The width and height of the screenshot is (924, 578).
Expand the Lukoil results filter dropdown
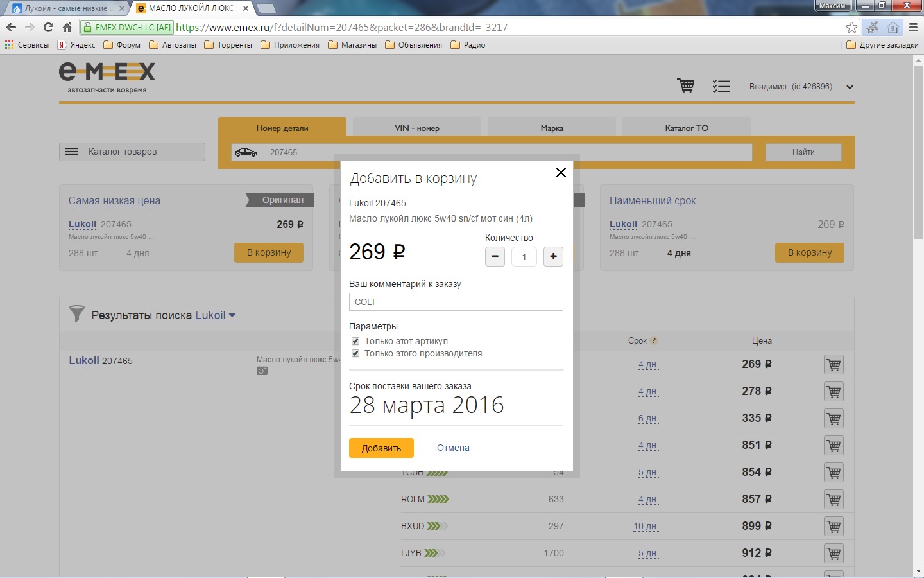point(216,315)
